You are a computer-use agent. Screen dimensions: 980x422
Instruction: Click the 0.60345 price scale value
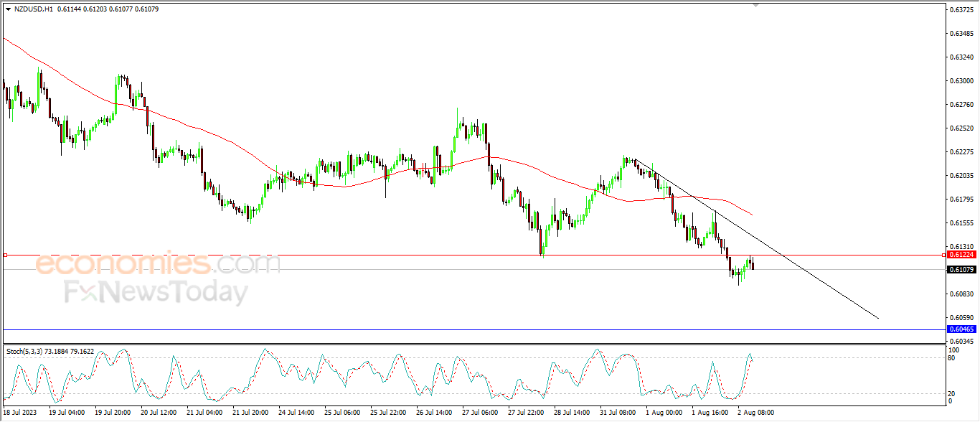pyautogui.click(x=961, y=341)
